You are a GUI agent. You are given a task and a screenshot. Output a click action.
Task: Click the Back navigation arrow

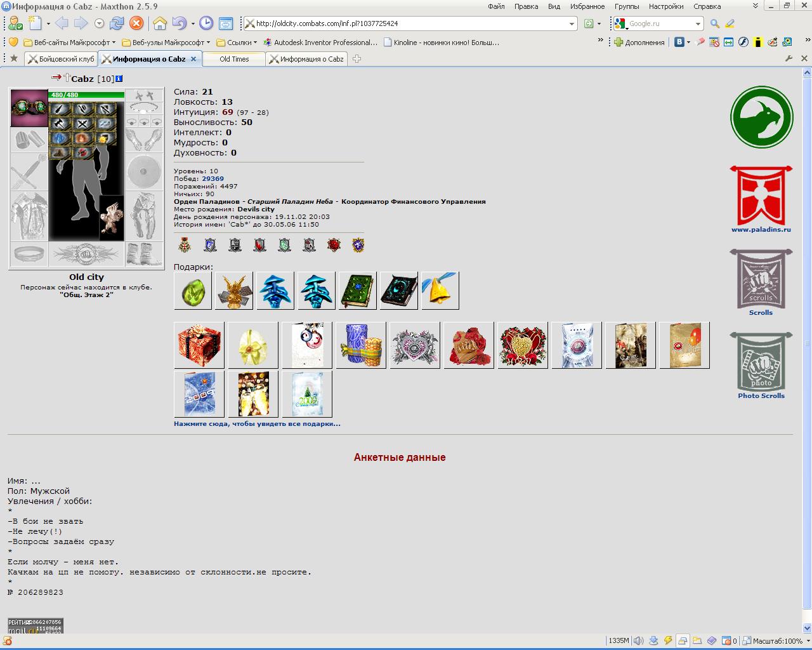pos(62,23)
